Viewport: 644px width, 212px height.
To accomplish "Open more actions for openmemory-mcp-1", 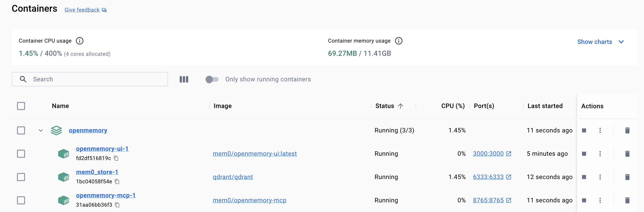I will click(x=600, y=200).
